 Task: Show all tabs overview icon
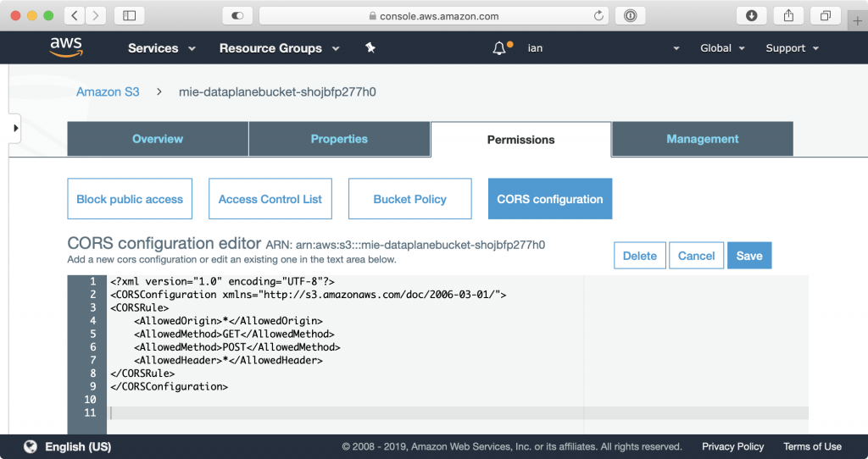click(826, 15)
